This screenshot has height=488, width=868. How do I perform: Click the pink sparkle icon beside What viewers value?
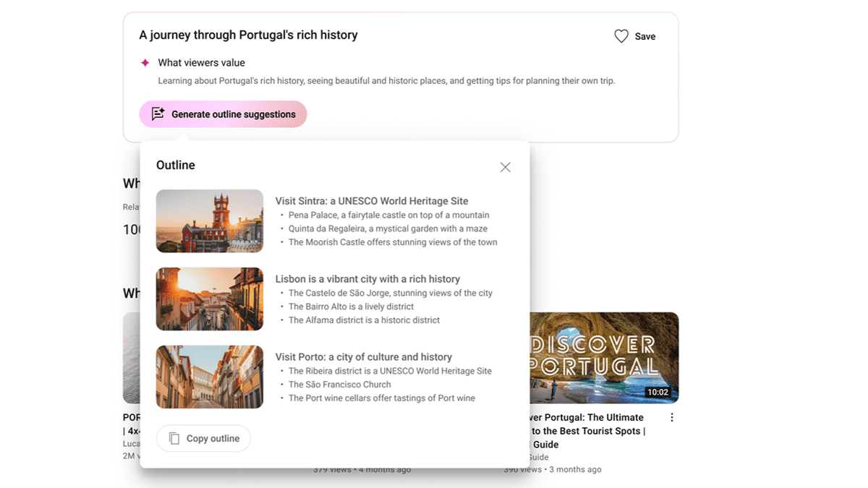tap(145, 63)
